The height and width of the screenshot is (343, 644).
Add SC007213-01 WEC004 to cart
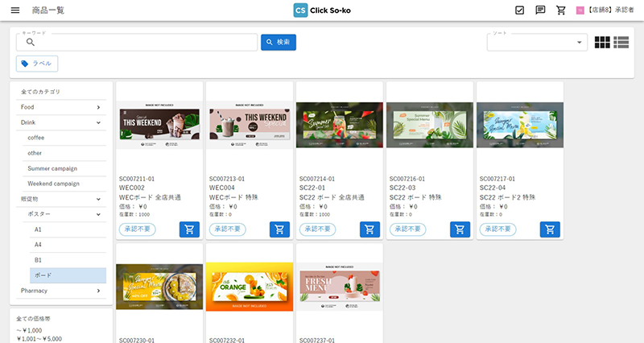tap(279, 229)
